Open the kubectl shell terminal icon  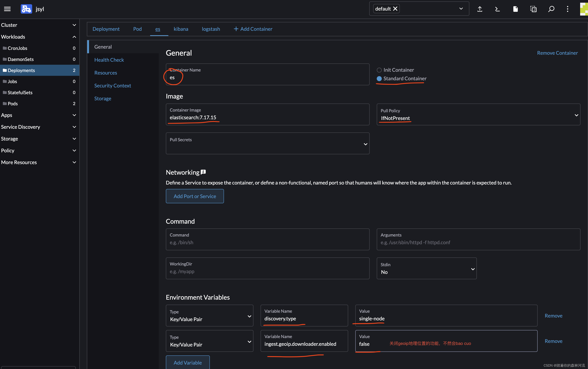point(498,9)
